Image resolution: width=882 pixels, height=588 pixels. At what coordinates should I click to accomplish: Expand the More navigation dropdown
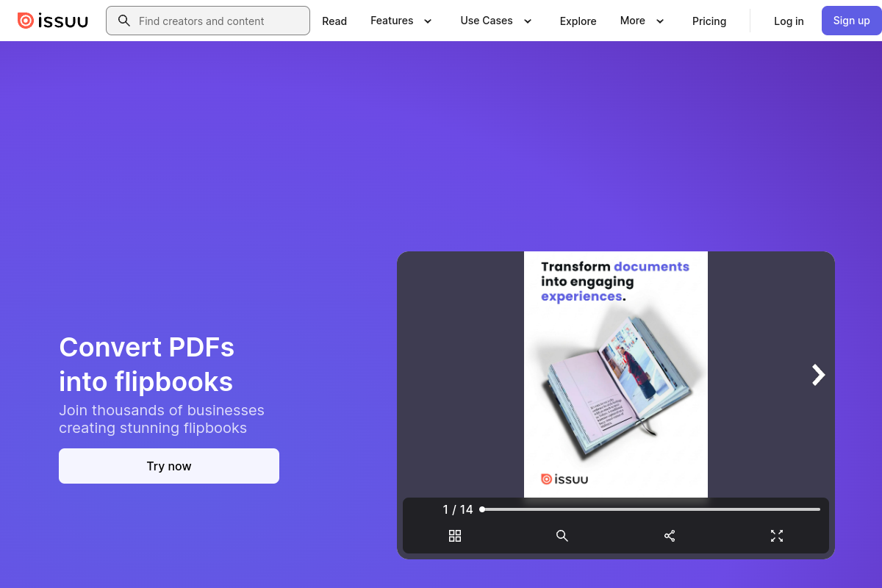coord(642,21)
